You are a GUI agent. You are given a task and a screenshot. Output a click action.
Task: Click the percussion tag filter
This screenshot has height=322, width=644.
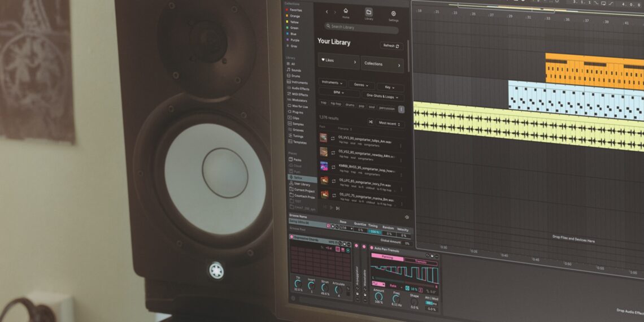[x=387, y=108]
